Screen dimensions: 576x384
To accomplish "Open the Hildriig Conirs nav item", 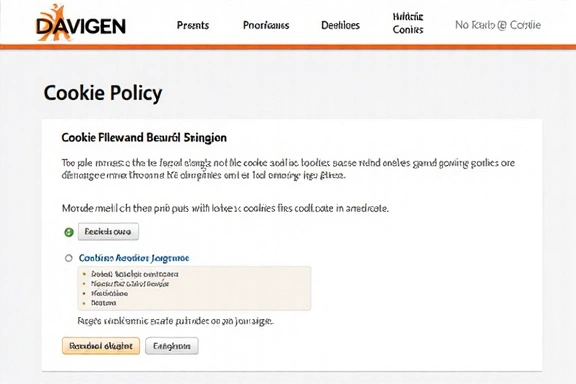I will [x=408, y=23].
